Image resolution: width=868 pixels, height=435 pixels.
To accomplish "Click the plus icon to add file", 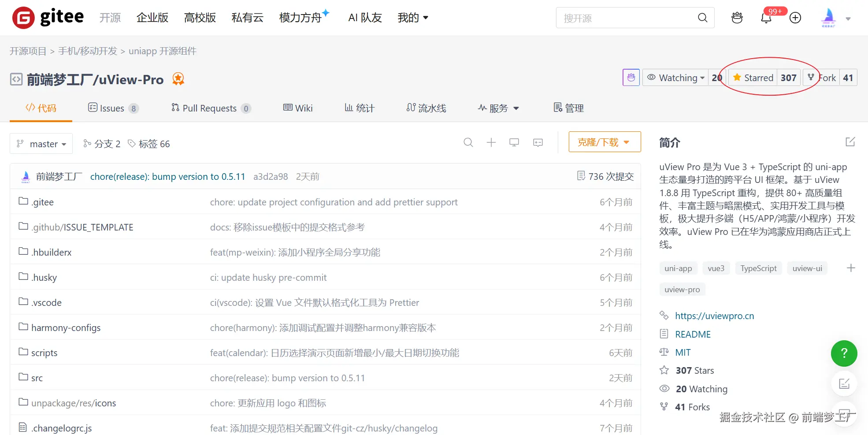I will coord(491,142).
